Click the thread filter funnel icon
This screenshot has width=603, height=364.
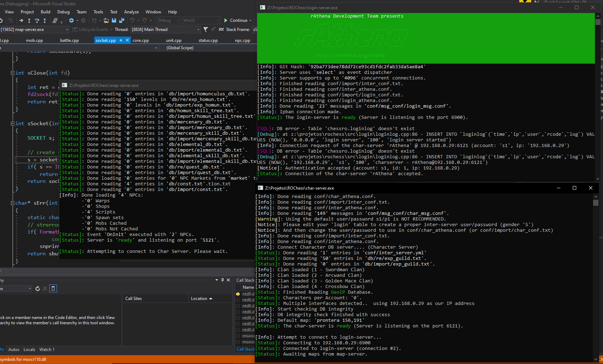pyautogui.click(x=206, y=30)
